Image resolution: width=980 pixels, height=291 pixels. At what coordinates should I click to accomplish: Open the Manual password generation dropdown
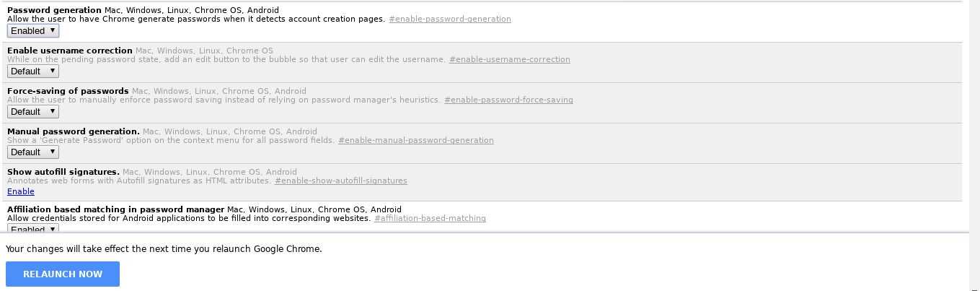click(33, 152)
